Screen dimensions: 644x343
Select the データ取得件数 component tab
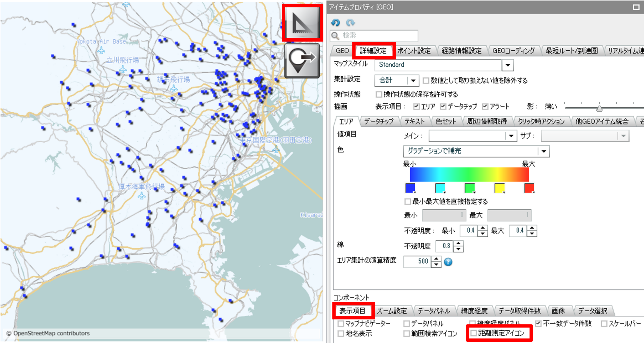[x=519, y=311]
